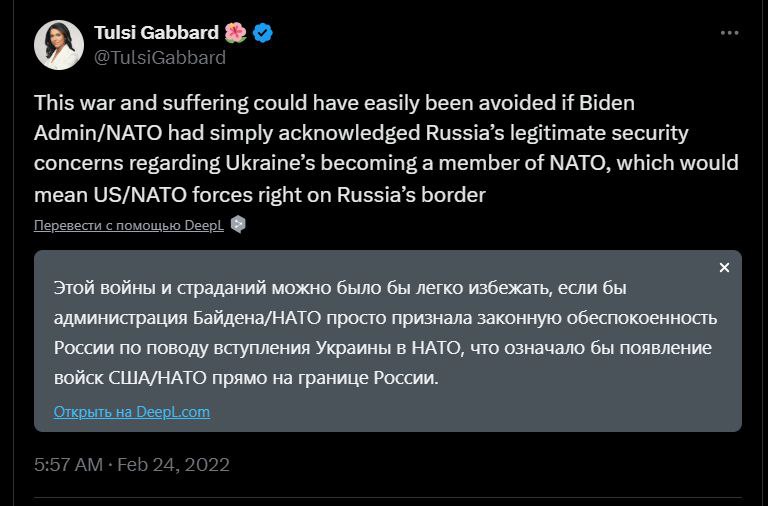The width and height of the screenshot is (768, 506).
Task: Open the @TulsiGabbard handle link
Action: [x=160, y=57]
